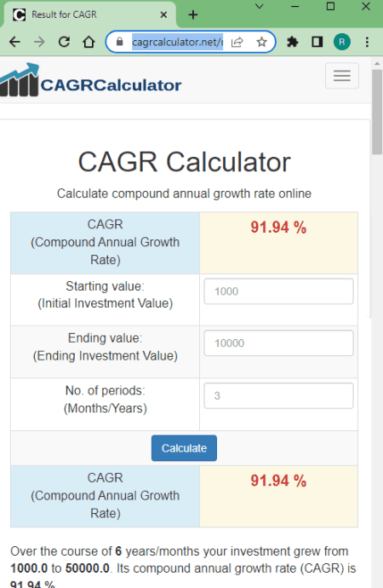Open the extensions puzzle icon
Image resolution: width=383 pixels, height=588 pixels.
(x=293, y=42)
